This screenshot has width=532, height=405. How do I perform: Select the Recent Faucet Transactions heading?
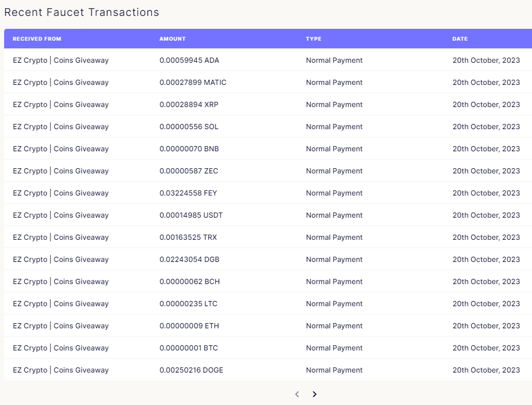(82, 12)
